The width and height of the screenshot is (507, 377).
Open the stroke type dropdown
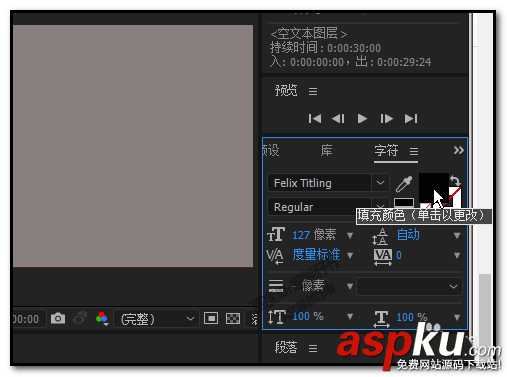pos(409,287)
